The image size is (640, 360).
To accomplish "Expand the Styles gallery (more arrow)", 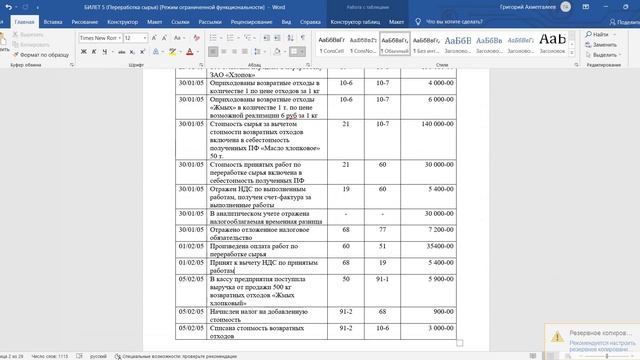I will pyautogui.click(x=572, y=53).
